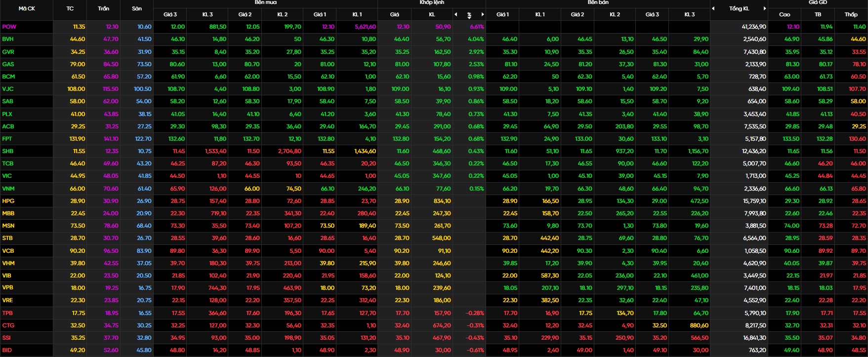Click SHB KL 2 value 2,704,80

pos(289,151)
